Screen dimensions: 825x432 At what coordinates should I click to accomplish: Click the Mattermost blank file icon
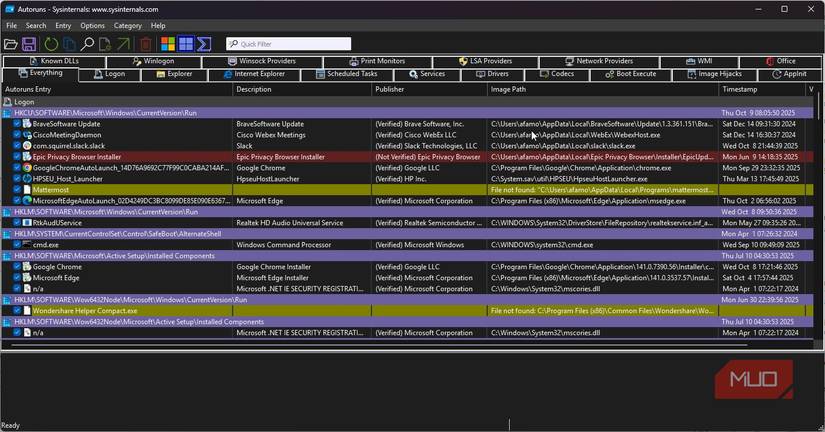(x=27, y=190)
